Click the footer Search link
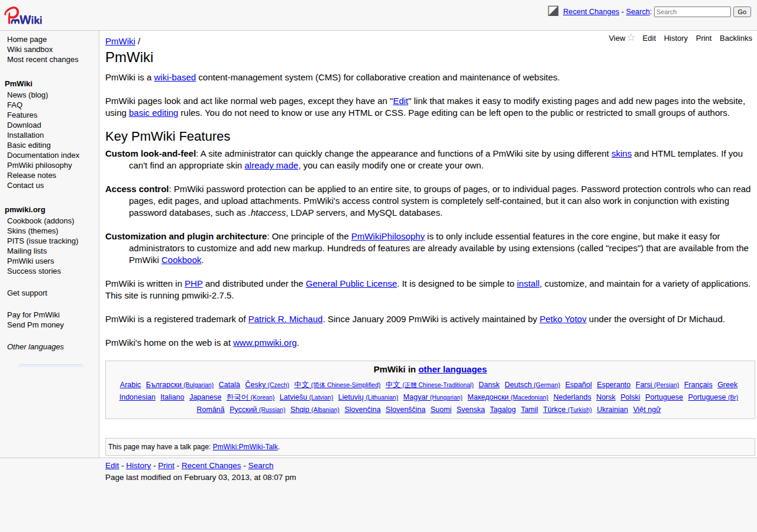The width and height of the screenshot is (757, 532). pyautogui.click(x=261, y=466)
